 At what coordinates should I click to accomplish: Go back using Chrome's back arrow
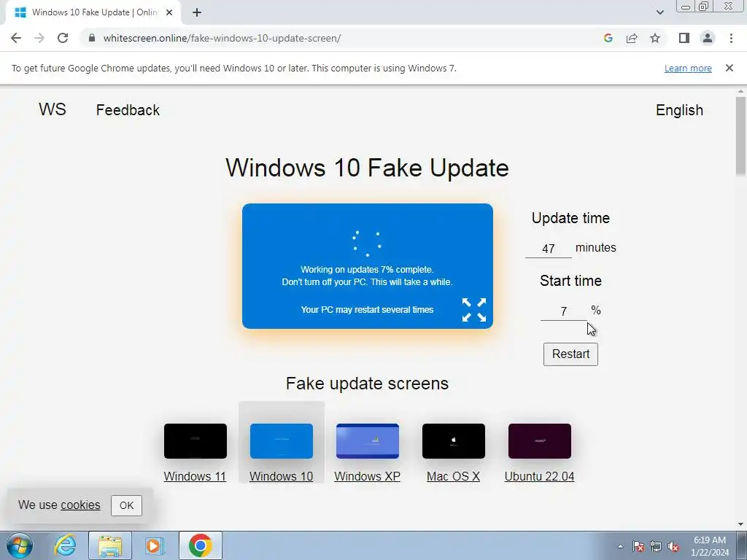click(x=16, y=38)
